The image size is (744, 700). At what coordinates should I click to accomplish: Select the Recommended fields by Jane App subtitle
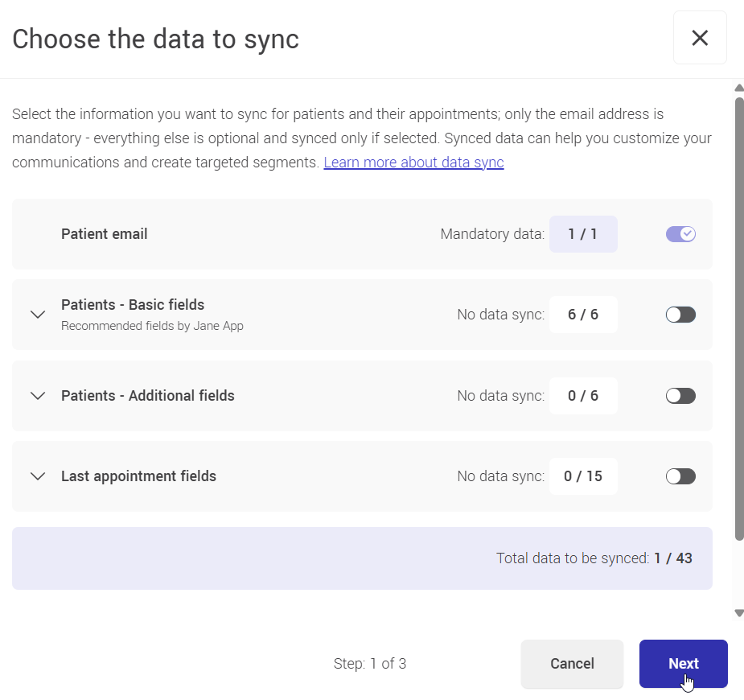(x=152, y=326)
